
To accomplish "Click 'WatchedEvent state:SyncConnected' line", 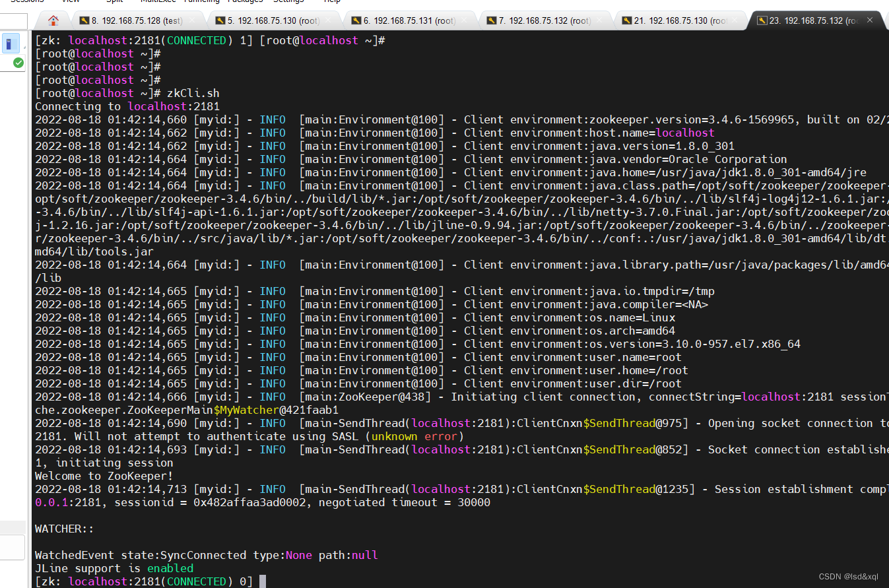I will pos(207,555).
